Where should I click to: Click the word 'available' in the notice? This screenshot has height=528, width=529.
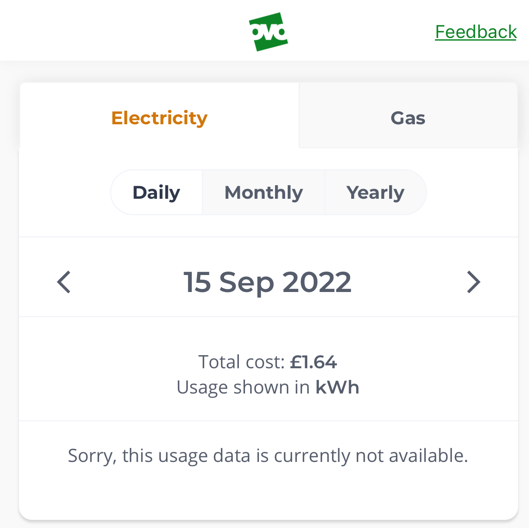pyautogui.click(x=428, y=455)
